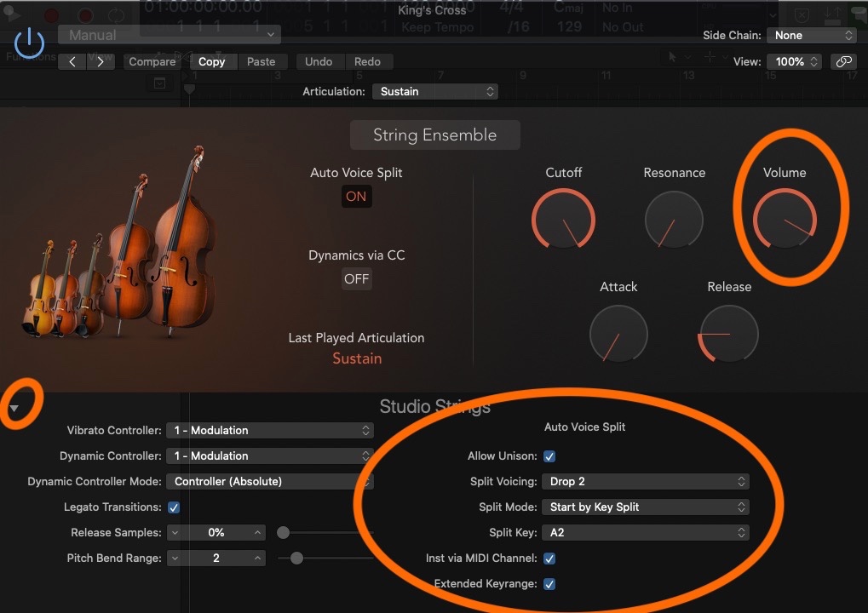Open the Articulation Sustain dropdown
The width and height of the screenshot is (868, 613).
tap(435, 92)
